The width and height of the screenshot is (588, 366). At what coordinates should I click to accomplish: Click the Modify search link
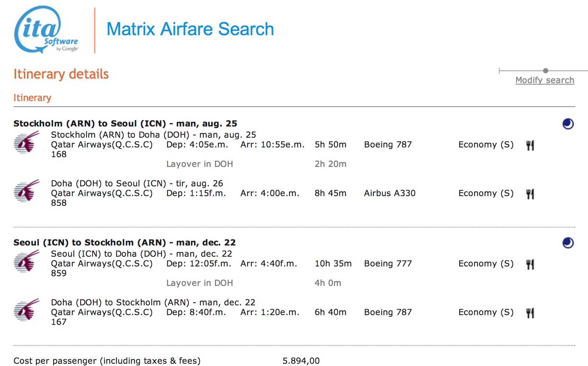[544, 80]
